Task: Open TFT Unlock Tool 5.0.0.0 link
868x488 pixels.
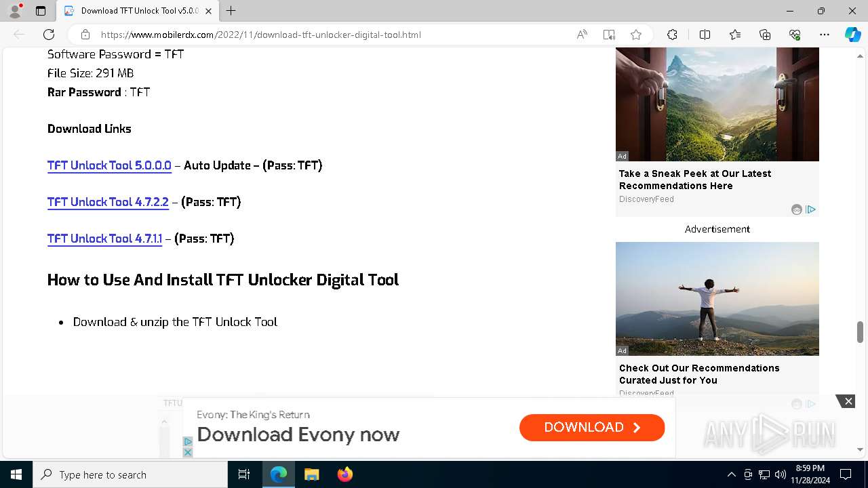Action: point(109,165)
